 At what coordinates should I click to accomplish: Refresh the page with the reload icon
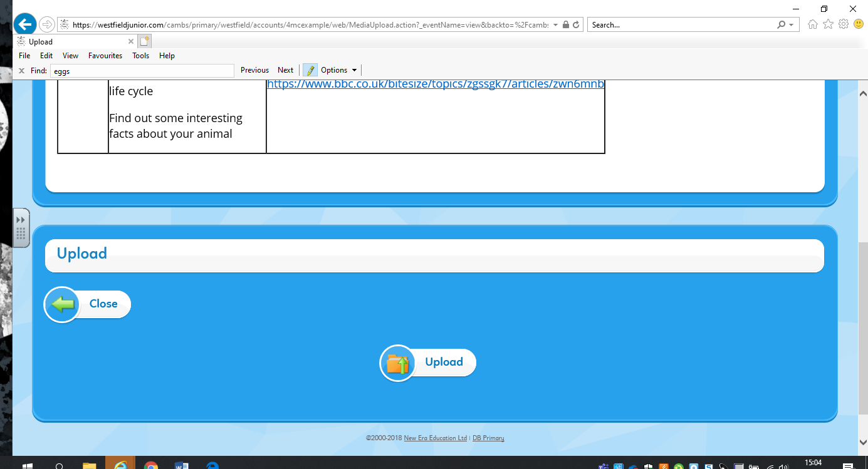(576, 25)
